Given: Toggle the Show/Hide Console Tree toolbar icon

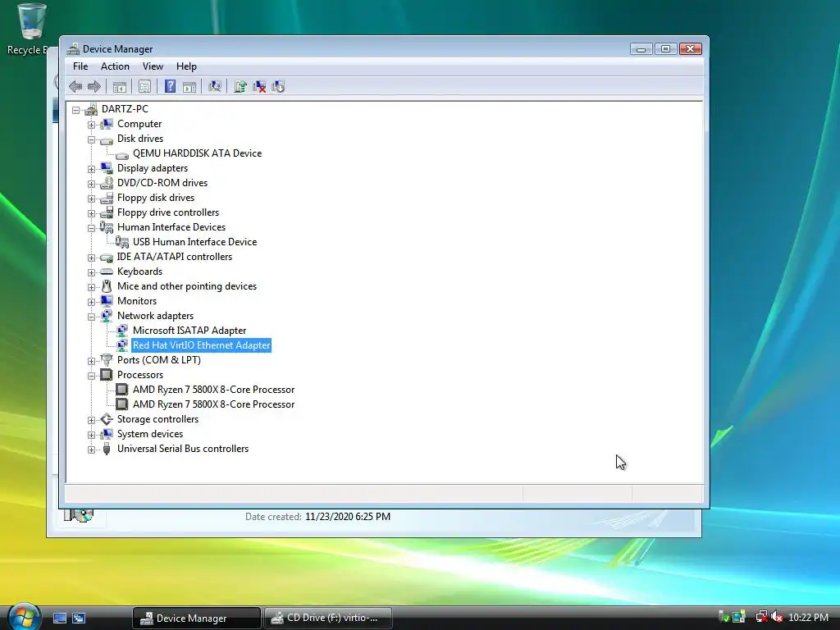Looking at the screenshot, I should [120, 86].
